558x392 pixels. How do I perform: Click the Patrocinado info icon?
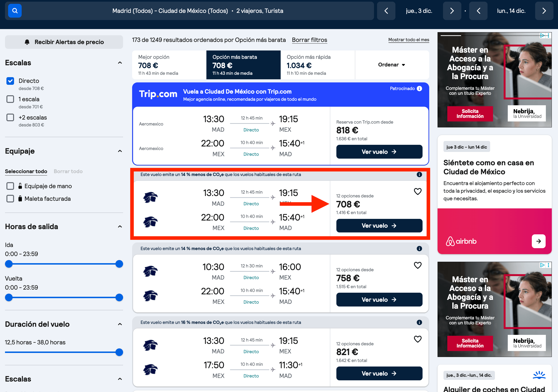[x=419, y=89]
